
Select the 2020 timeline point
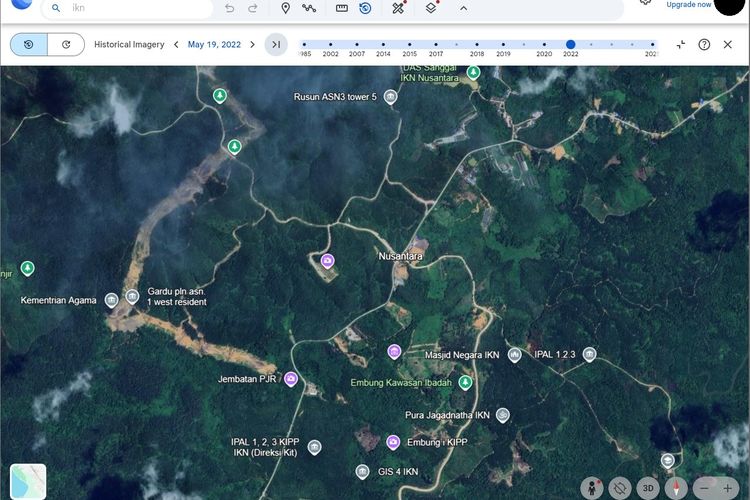coord(544,44)
